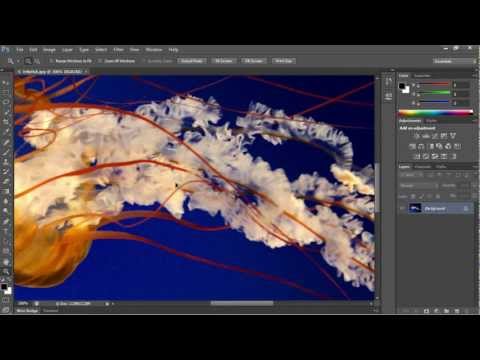
Task: Add a Channel Mixer adjustment
Action: 448,146
